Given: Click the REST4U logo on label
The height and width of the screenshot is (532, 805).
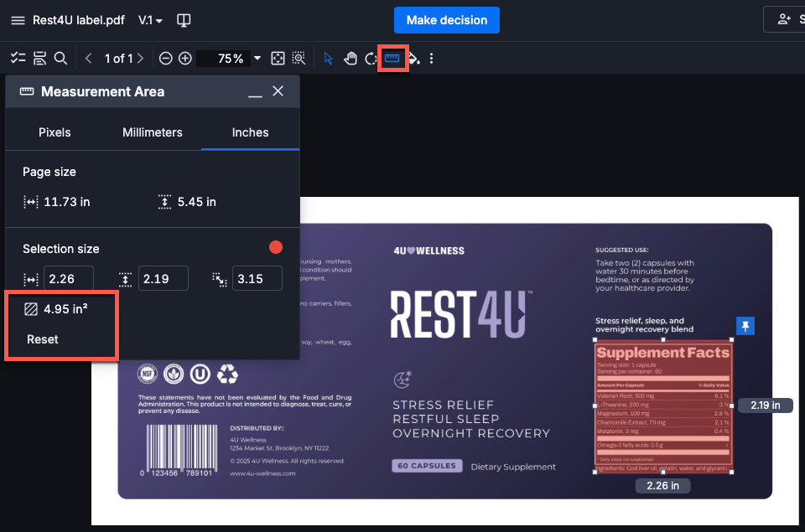Looking at the screenshot, I should [459, 314].
